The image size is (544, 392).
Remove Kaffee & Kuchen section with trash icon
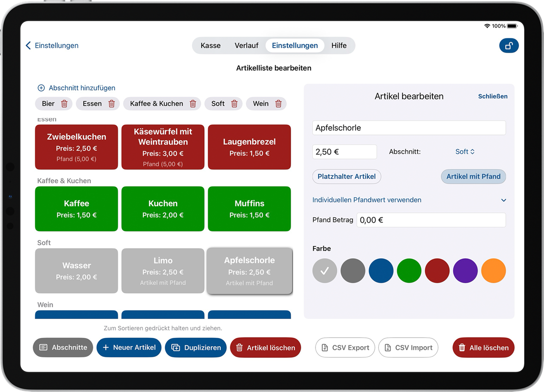pyautogui.click(x=193, y=104)
